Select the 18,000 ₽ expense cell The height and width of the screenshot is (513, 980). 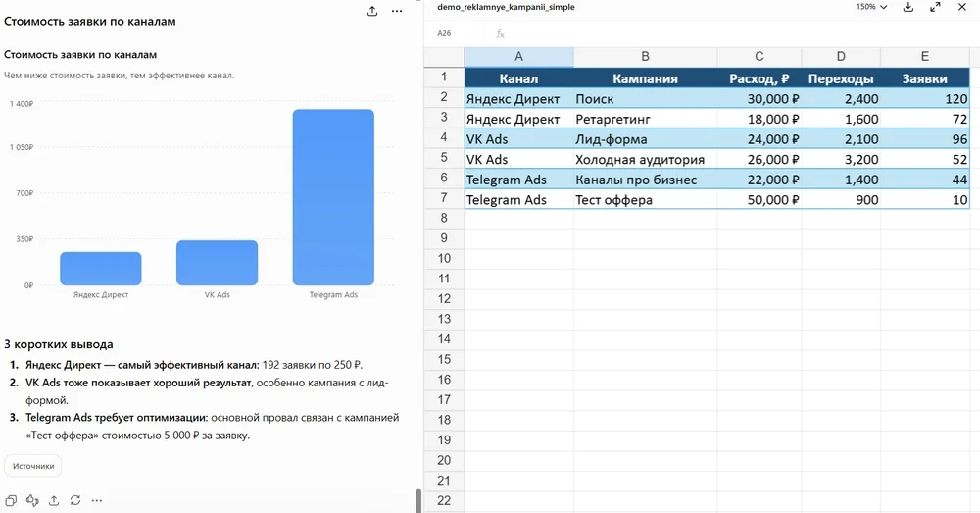tap(759, 119)
